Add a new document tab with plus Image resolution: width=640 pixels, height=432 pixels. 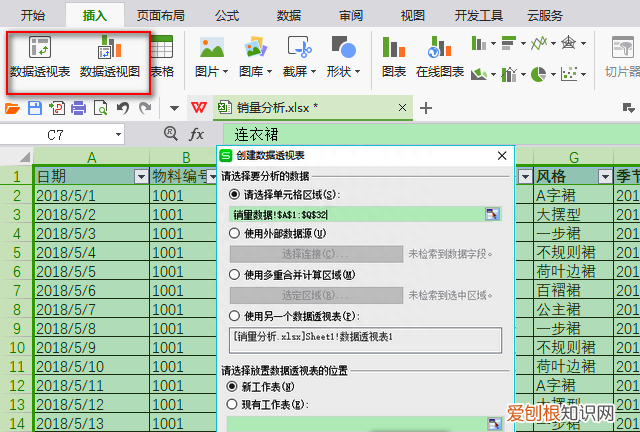(x=426, y=108)
